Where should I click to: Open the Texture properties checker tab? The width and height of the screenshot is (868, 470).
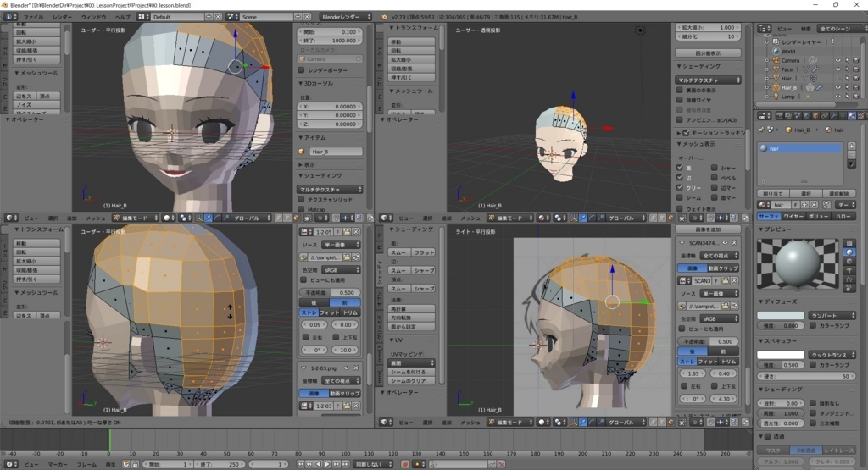pos(861,116)
